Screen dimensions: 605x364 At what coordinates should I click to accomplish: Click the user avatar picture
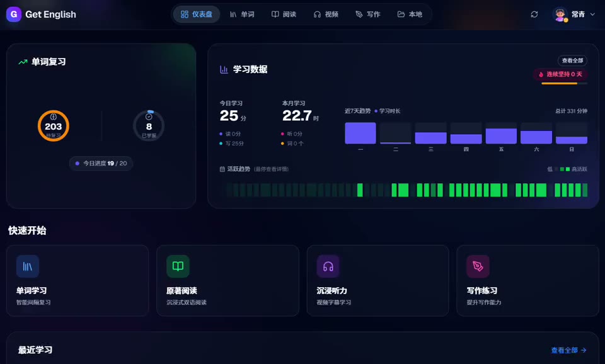(x=560, y=14)
